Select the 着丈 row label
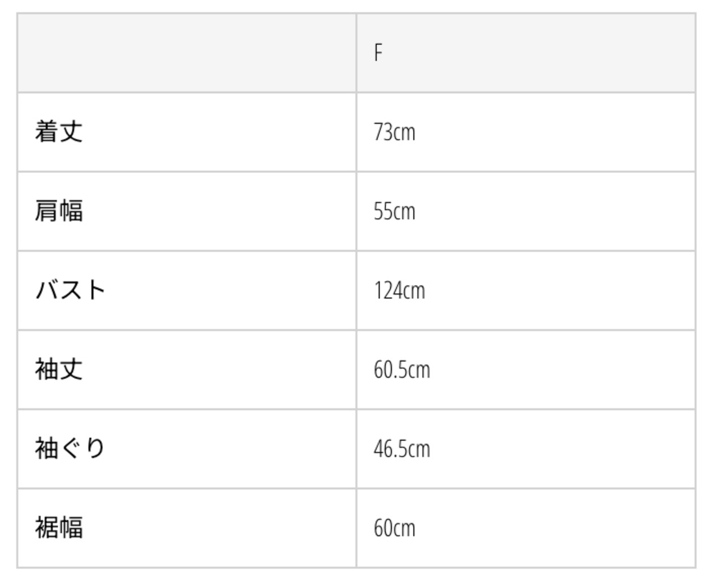 59,132
